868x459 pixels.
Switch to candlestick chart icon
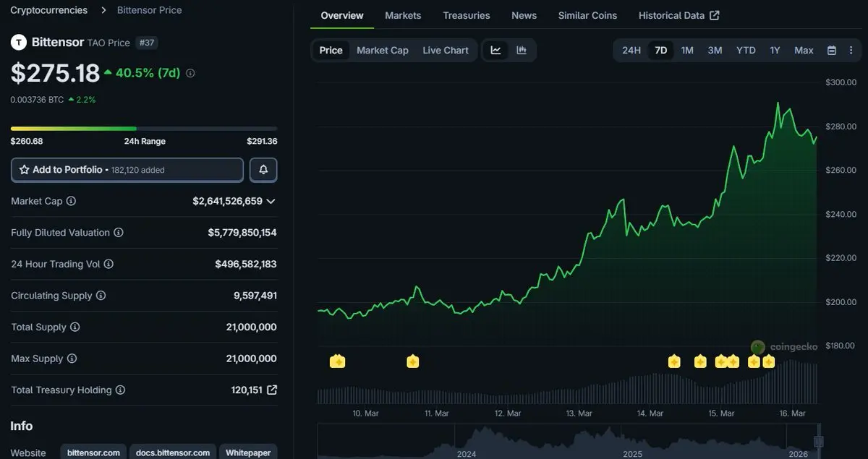[x=522, y=50]
